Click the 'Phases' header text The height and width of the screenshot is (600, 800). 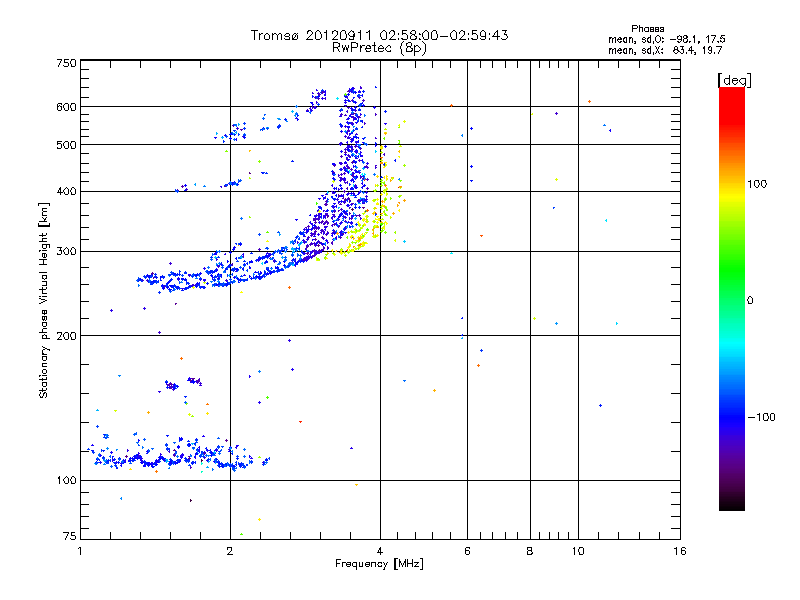pos(647,29)
